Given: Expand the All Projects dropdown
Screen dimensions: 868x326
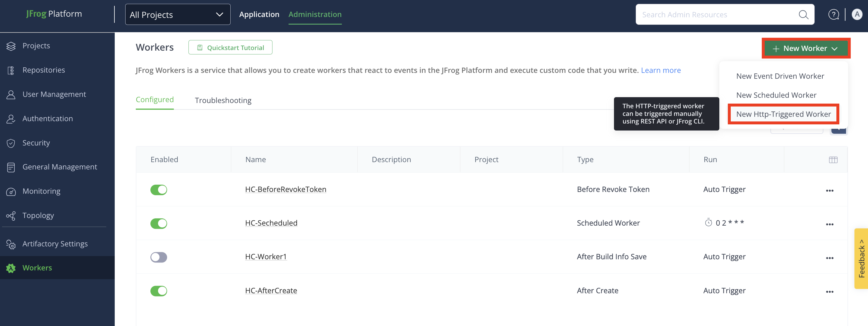Looking at the screenshot, I should click(178, 14).
